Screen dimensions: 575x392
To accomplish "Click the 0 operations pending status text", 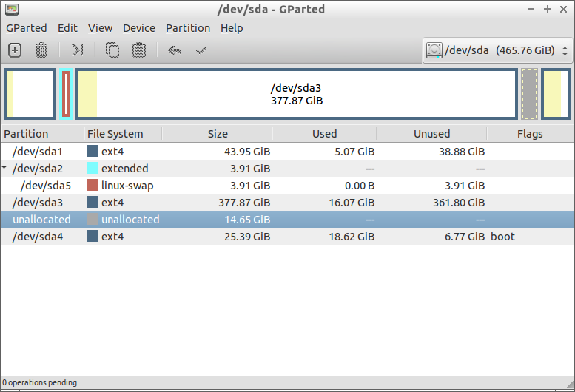I will (40, 382).
